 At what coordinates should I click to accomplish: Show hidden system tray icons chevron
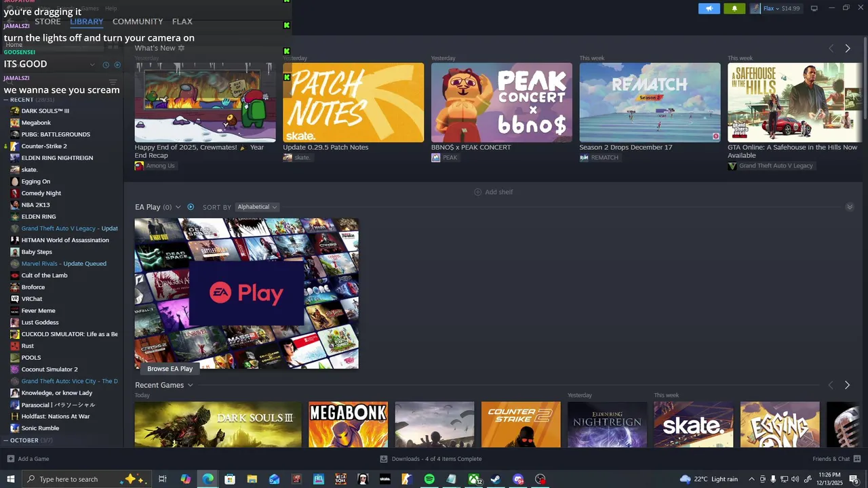[751, 479]
